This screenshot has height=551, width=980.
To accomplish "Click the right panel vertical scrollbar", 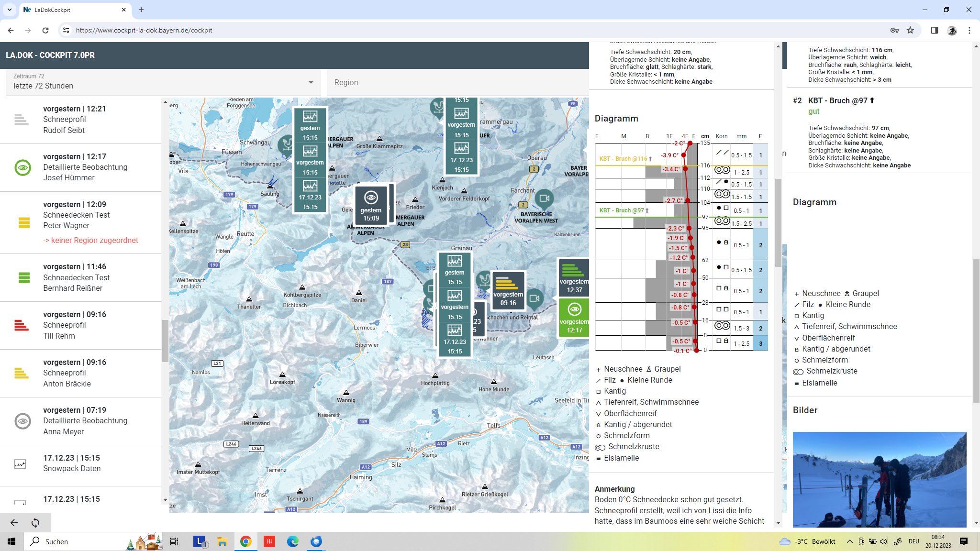I will coord(976,330).
